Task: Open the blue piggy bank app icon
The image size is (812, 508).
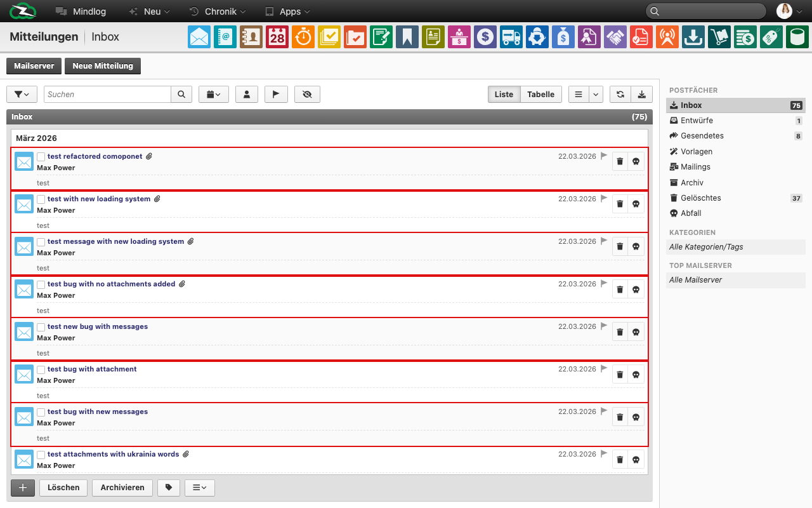Action: [x=537, y=37]
